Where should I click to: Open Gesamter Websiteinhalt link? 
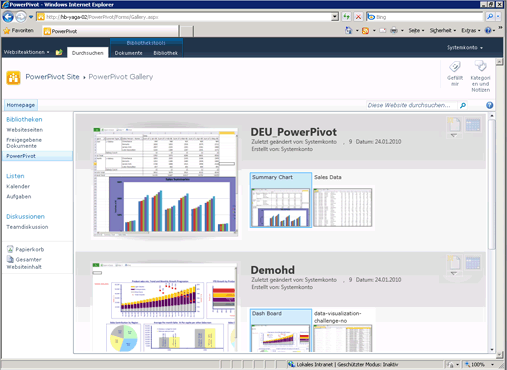click(x=24, y=263)
